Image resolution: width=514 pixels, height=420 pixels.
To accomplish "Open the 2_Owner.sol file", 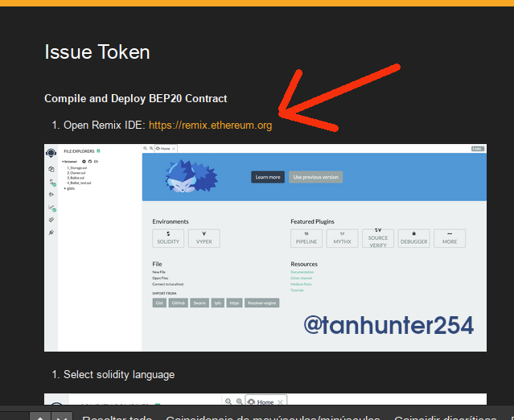I will pos(76,173).
